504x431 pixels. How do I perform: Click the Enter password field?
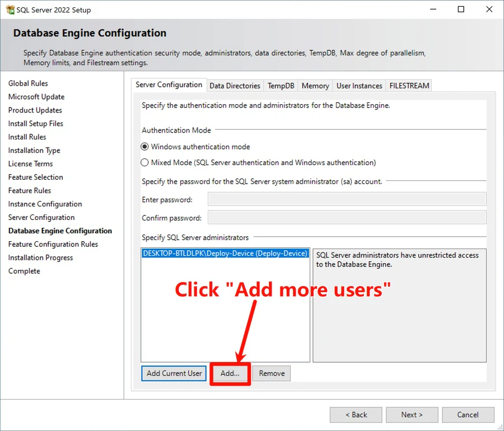tap(347, 199)
